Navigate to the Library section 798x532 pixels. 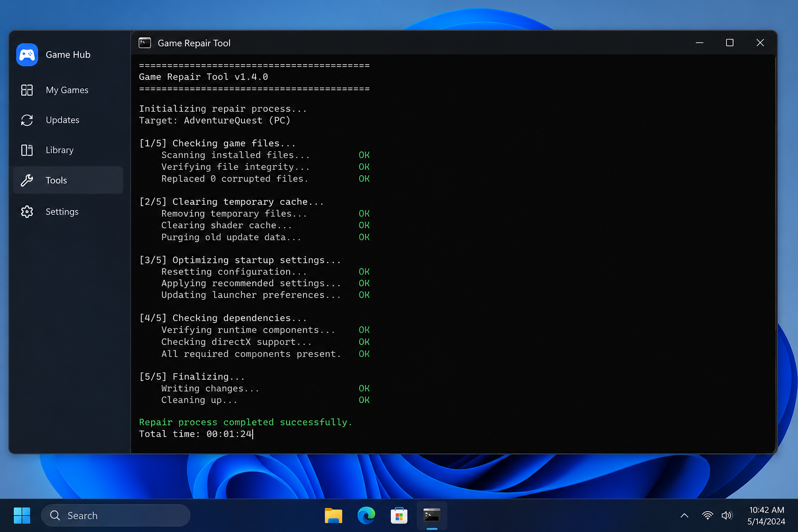click(x=68, y=150)
